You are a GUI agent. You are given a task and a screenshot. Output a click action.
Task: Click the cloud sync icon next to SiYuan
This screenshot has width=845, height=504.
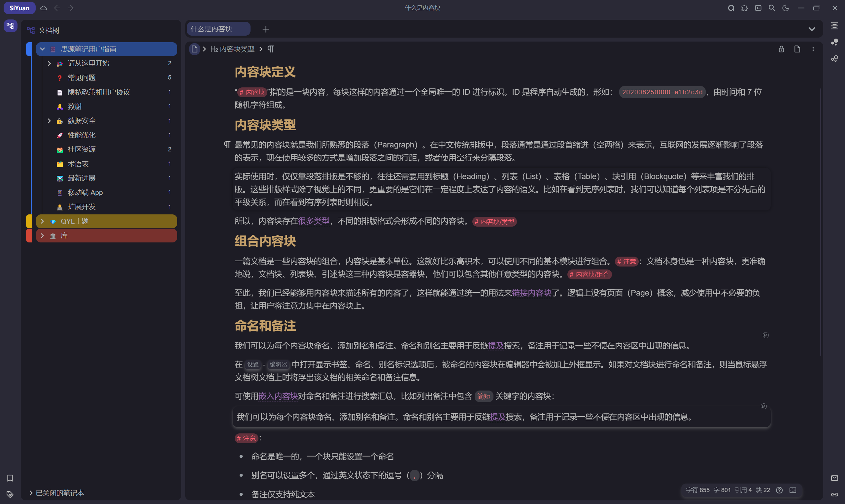pyautogui.click(x=44, y=8)
